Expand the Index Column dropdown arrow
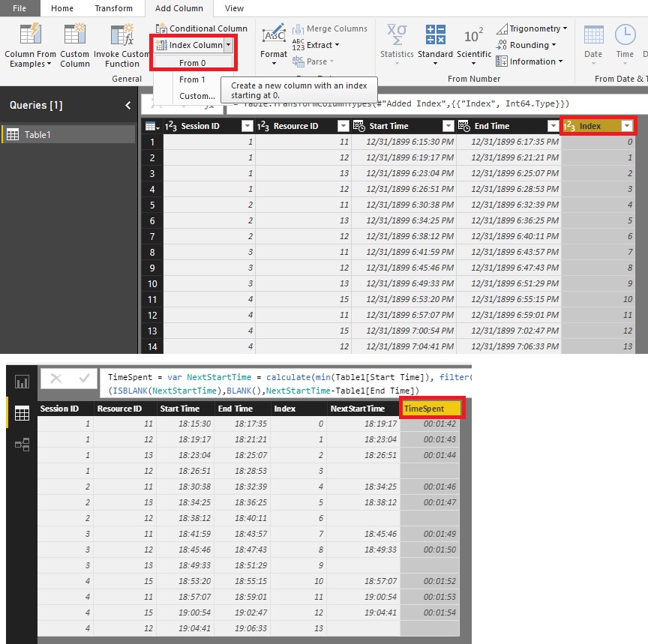 click(228, 45)
